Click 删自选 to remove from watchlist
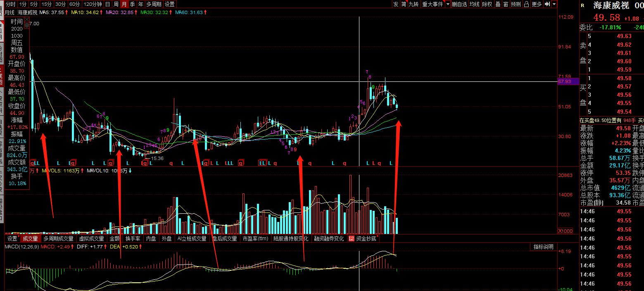 tap(459, 4)
